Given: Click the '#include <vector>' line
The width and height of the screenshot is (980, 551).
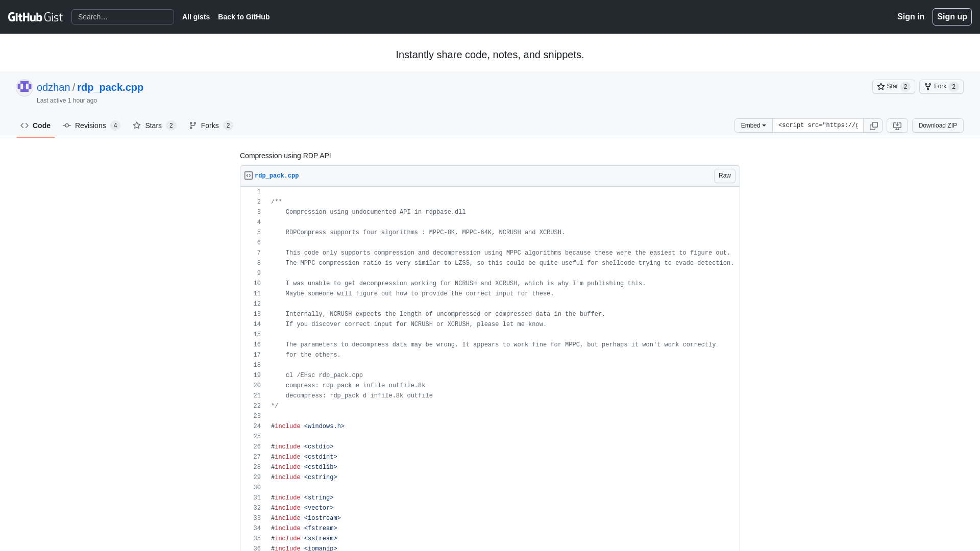Looking at the screenshot, I should tap(302, 508).
